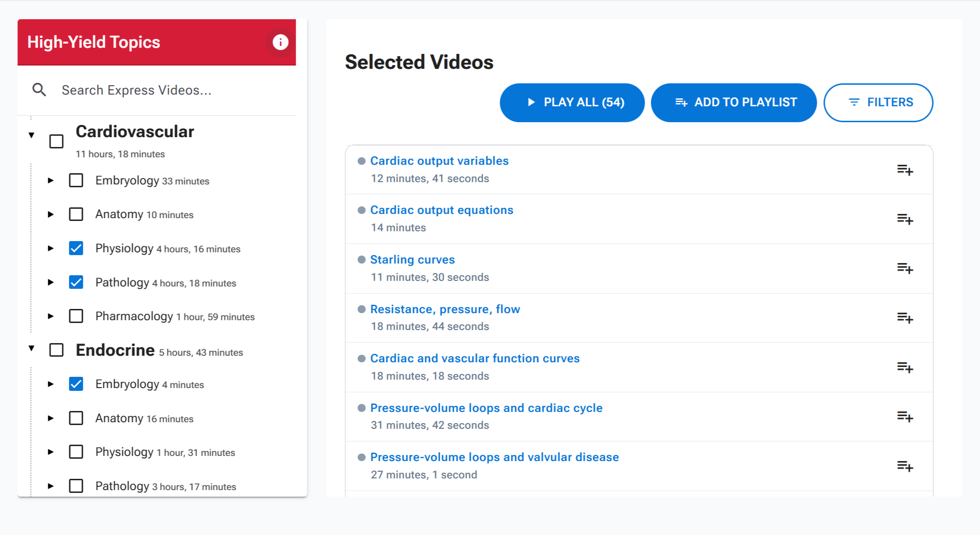The image size is (980, 535).
Task: Check the Cardiovascular section checkbox
Action: coord(57,141)
